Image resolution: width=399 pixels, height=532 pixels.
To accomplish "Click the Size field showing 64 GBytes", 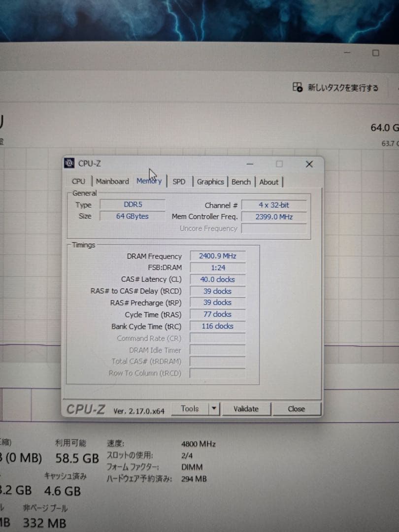I will click(x=132, y=217).
